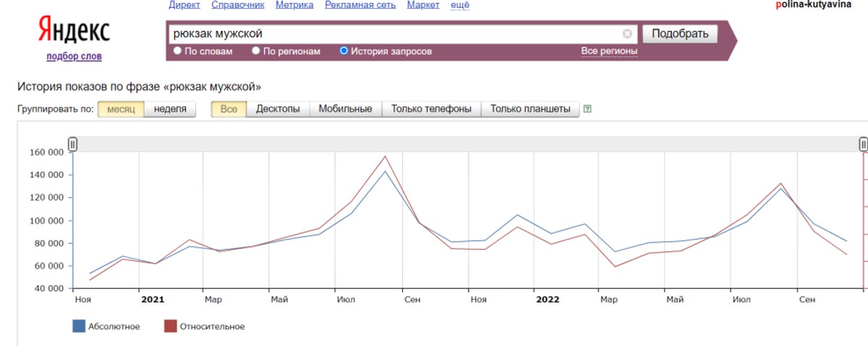This screenshot has width=868, height=346.
Task: Filter by Мобильные
Action: tap(345, 109)
